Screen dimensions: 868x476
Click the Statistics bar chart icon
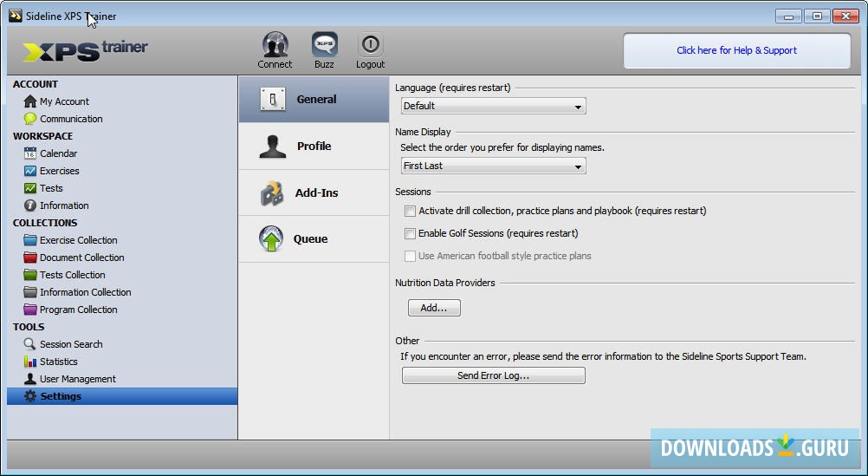tap(30, 362)
